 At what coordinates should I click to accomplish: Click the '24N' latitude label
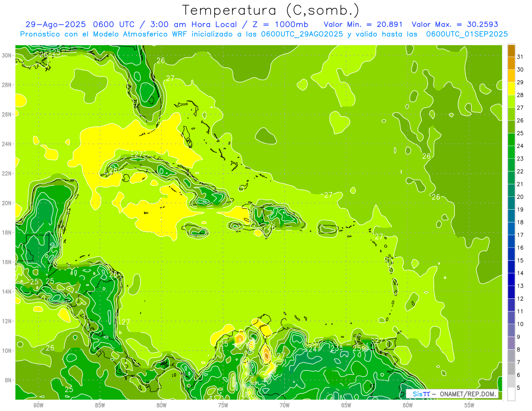[x=7, y=144]
